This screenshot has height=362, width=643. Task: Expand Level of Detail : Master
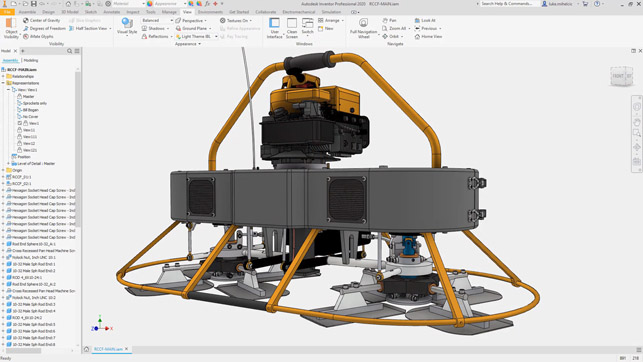(x=8, y=163)
